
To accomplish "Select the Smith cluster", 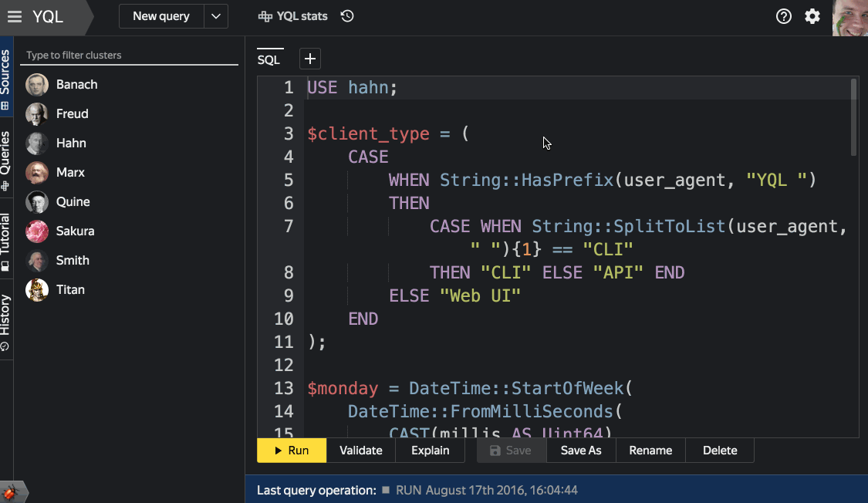I will [58, 261].
